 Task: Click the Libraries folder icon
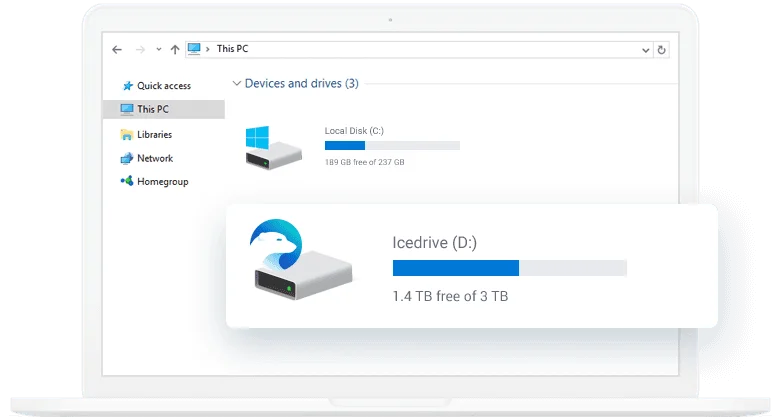point(127,134)
